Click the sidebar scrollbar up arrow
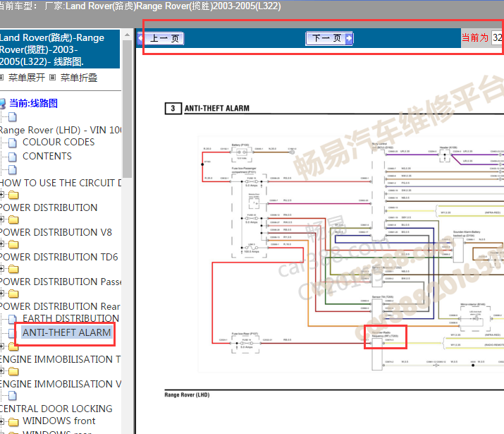The width and height of the screenshot is (504, 434). [128, 35]
